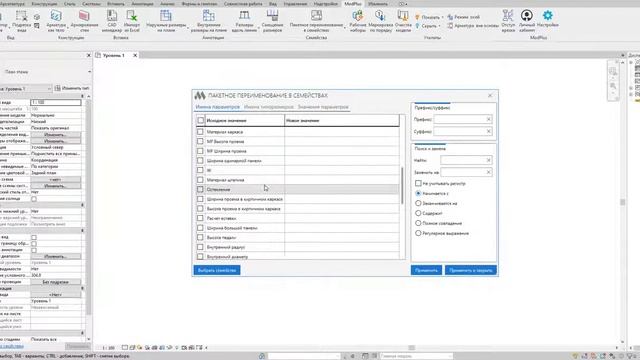Clear the Найти field with its X
The image size is (640, 360).
(x=489, y=160)
